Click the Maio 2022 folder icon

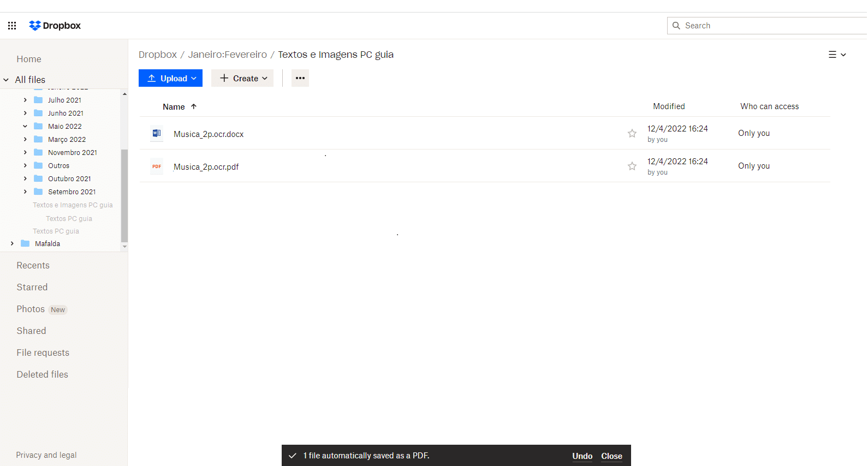[x=38, y=126]
